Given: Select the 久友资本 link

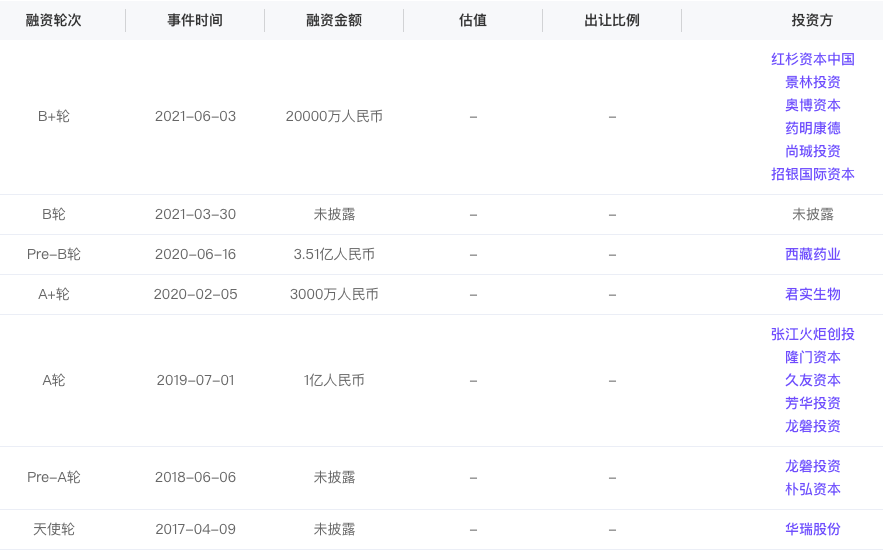Looking at the screenshot, I should [812, 381].
